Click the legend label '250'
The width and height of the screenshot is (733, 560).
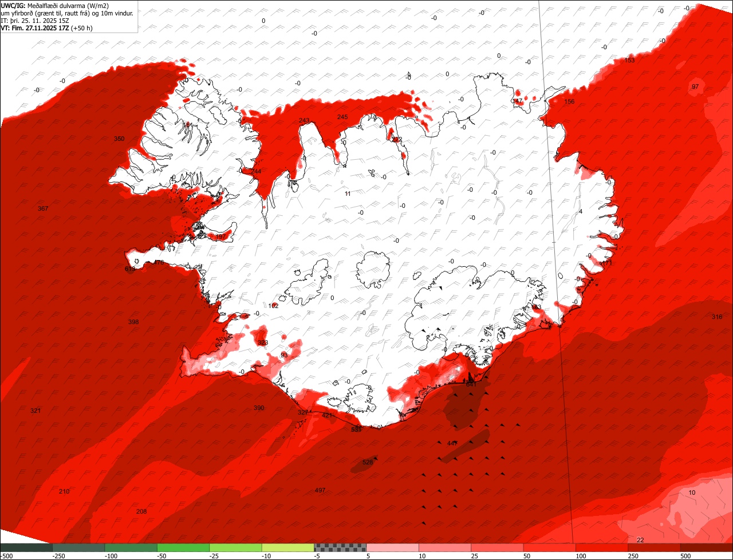coord(633,556)
